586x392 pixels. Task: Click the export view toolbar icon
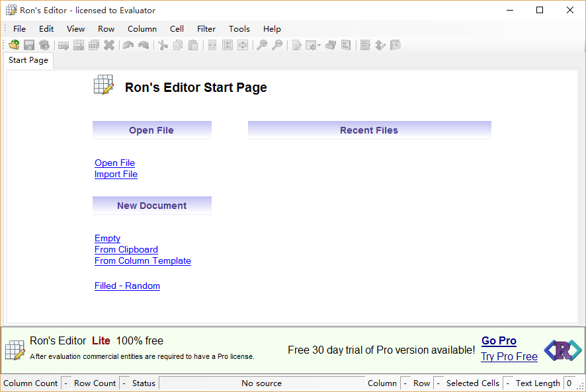[311, 45]
